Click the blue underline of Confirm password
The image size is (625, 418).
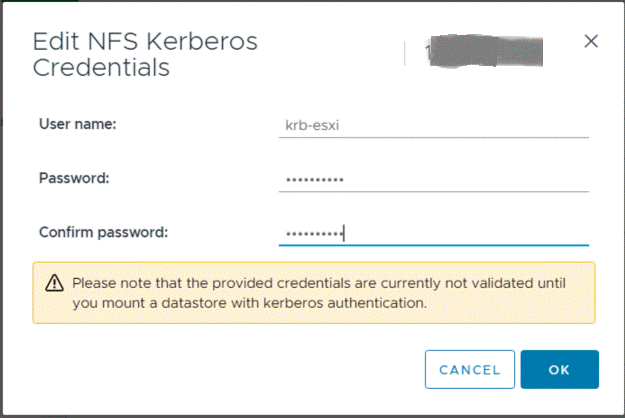[433, 245]
